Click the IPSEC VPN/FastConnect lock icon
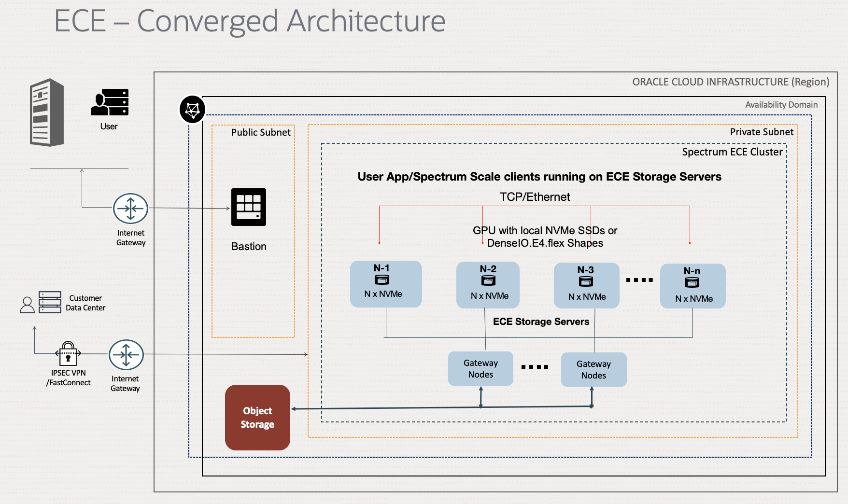 pos(68,354)
